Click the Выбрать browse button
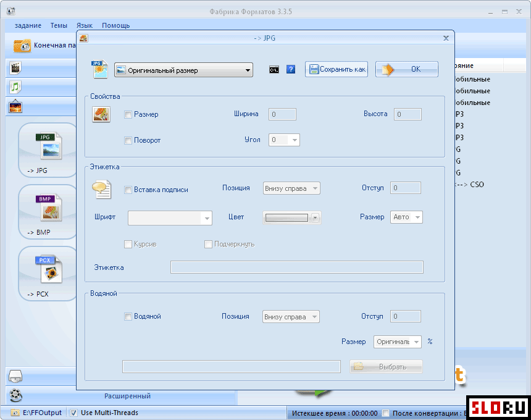 386,367
